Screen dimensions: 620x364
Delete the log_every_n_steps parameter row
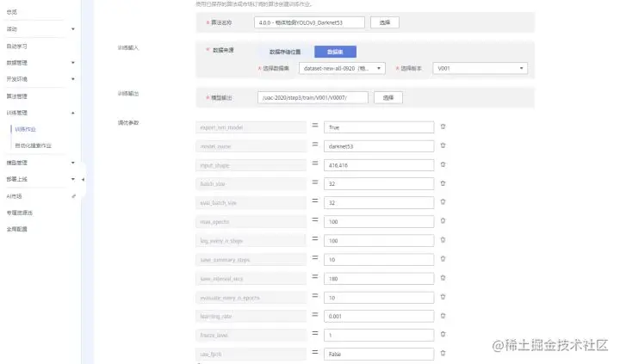(x=443, y=240)
